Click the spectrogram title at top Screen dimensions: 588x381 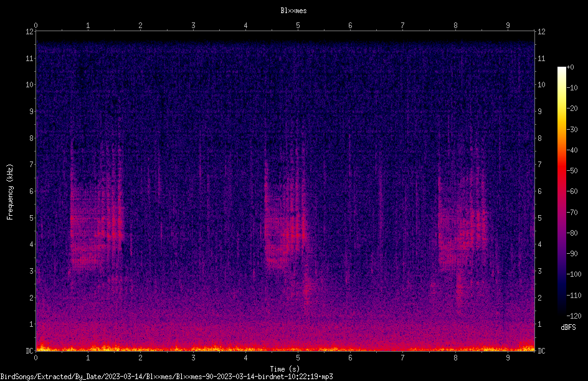point(293,11)
